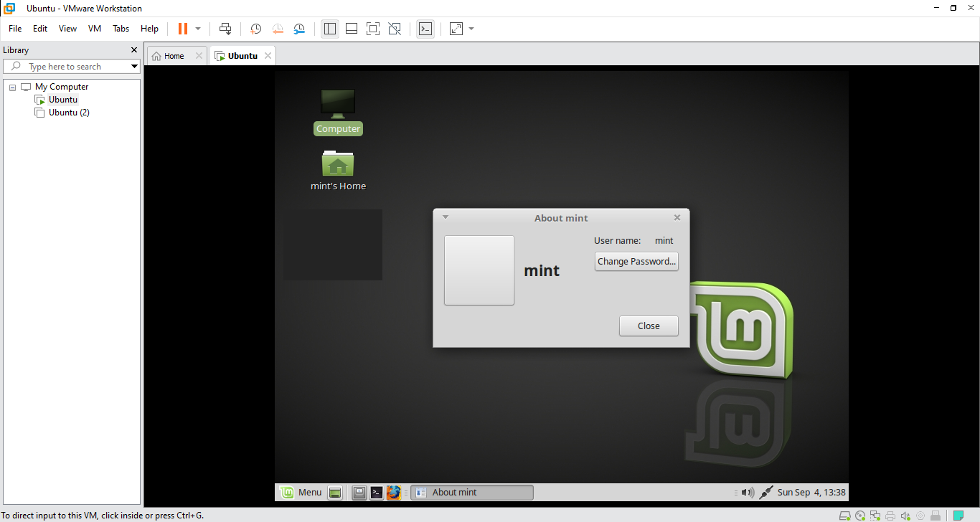Collapse the My Computer tree node
Viewport: 980px width, 522px height.
click(12, 87)
